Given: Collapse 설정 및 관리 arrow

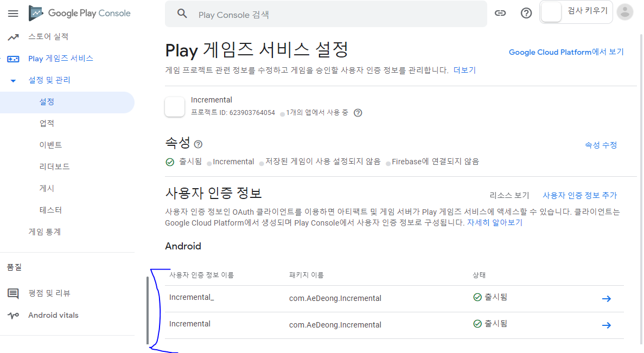Looking at the screenshot, I should [x=13, y=81].
